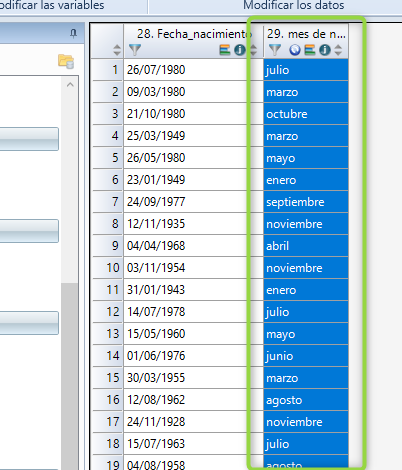Screen dimensions: 402x470
Task: Click the marzo cell in row 15
Action: 306,378
